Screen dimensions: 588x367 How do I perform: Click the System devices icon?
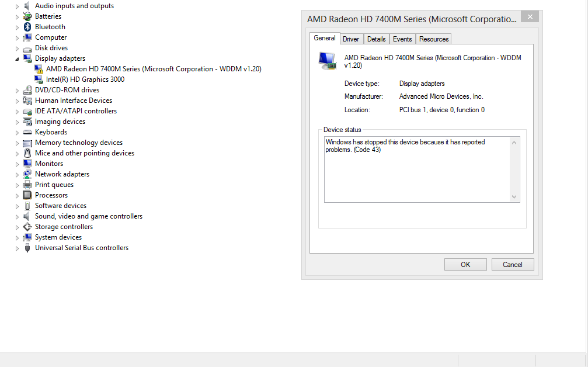[27, 237]
